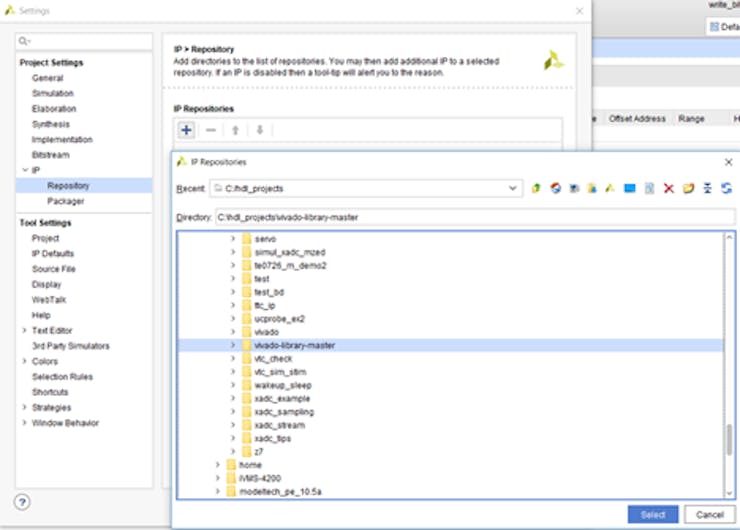Image resolution: width=740 pixels, height=530 pixels.
Task: Click the scrollbar down arrow in folder tree
Action: [729, 493]
